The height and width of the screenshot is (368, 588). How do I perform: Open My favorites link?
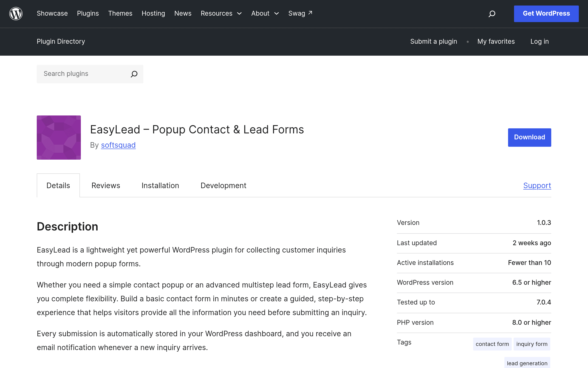tap(496, 41)
